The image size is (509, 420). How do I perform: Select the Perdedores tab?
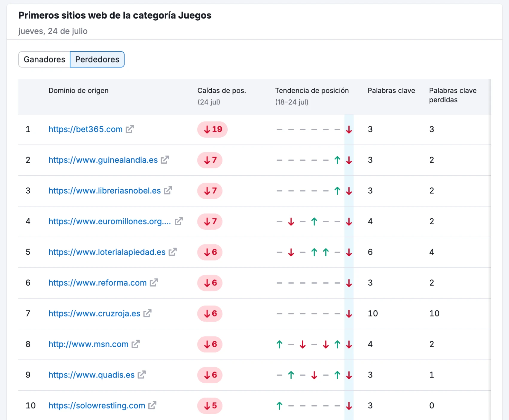[97, 59]
